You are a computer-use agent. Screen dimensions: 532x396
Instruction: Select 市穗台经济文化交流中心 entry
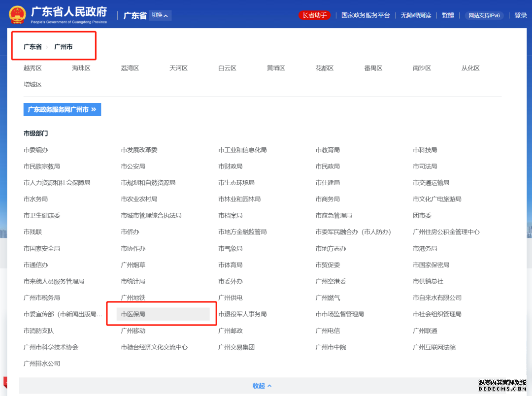click(154, 347)
